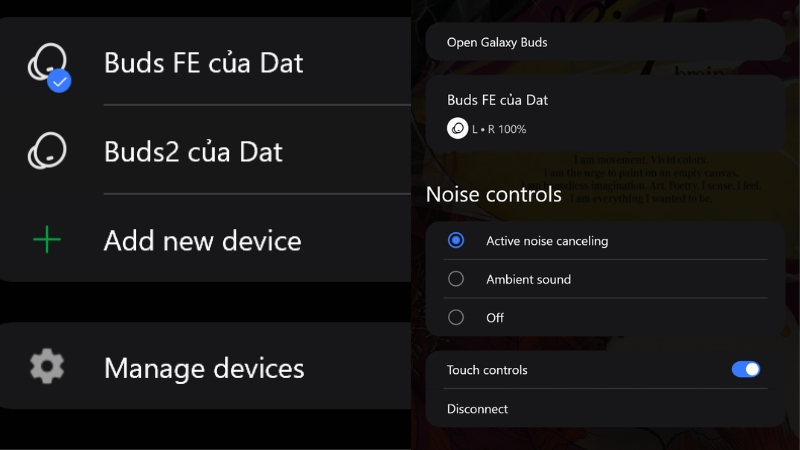Click the Buds FE của Dat card title
The image size is (800, 450).
tap(497, 100)
